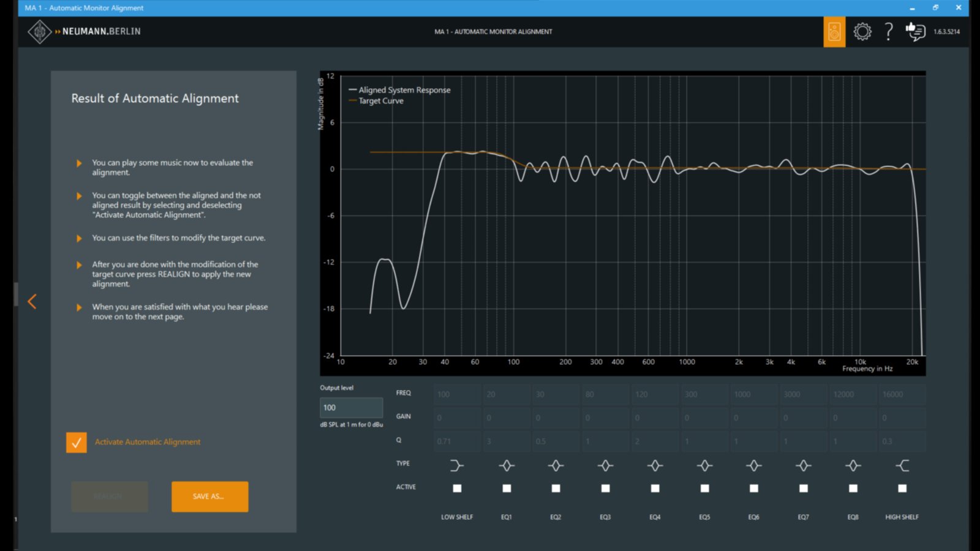This screenshot has width=980, height=551.
Task: Click the EQ6 column label
Action: 754,517
